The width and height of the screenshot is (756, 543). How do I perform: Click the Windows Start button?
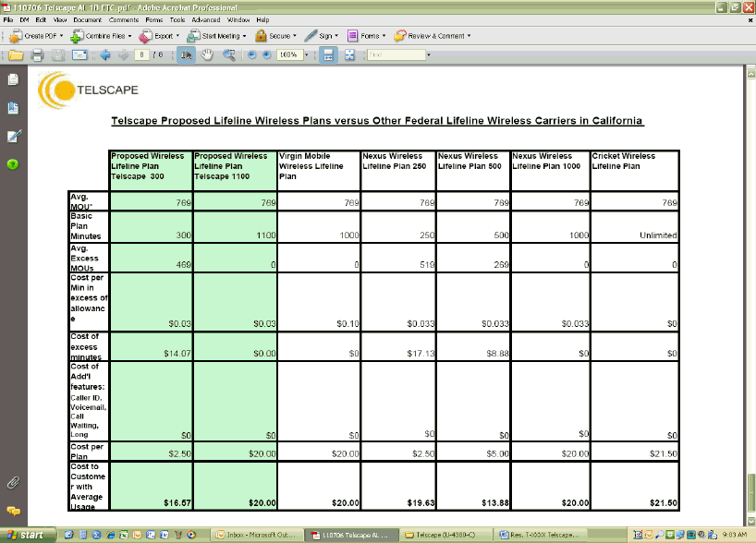(x=28, y=535)
